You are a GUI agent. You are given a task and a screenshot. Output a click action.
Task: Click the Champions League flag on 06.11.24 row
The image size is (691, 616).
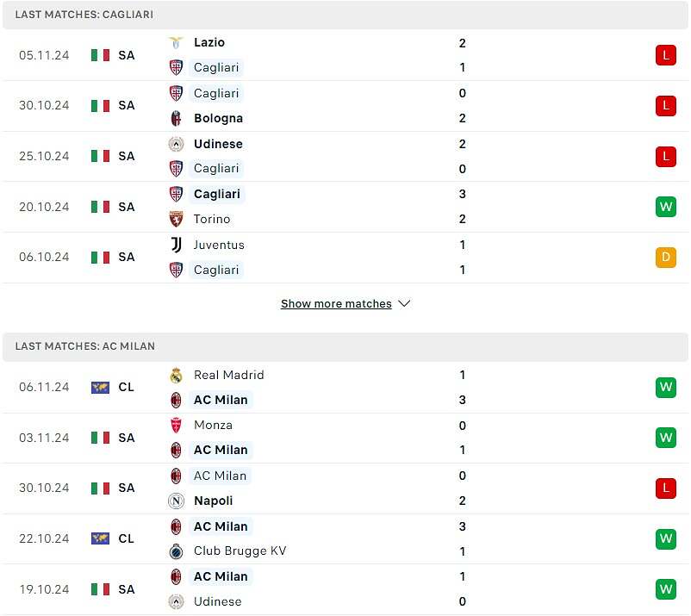coord(100,388)
